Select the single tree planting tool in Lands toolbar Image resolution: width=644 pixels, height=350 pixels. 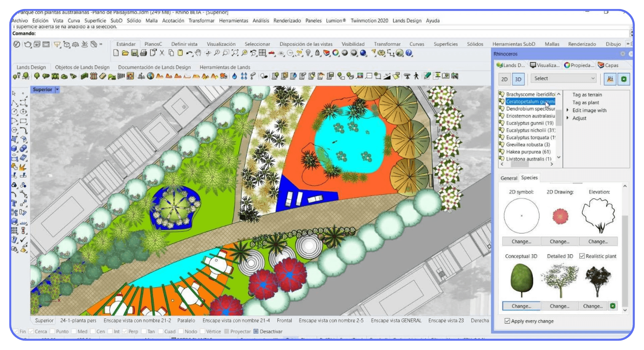click(x=37, y=76)
